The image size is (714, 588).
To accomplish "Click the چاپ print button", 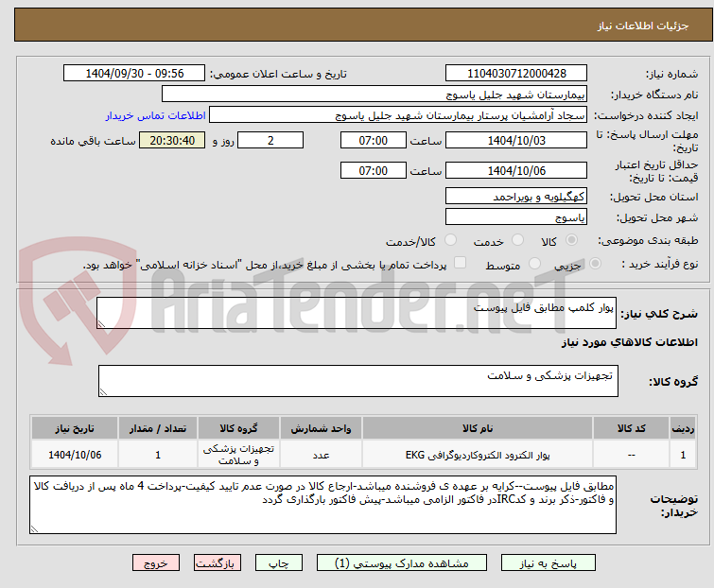I will [x=279, y=563].
